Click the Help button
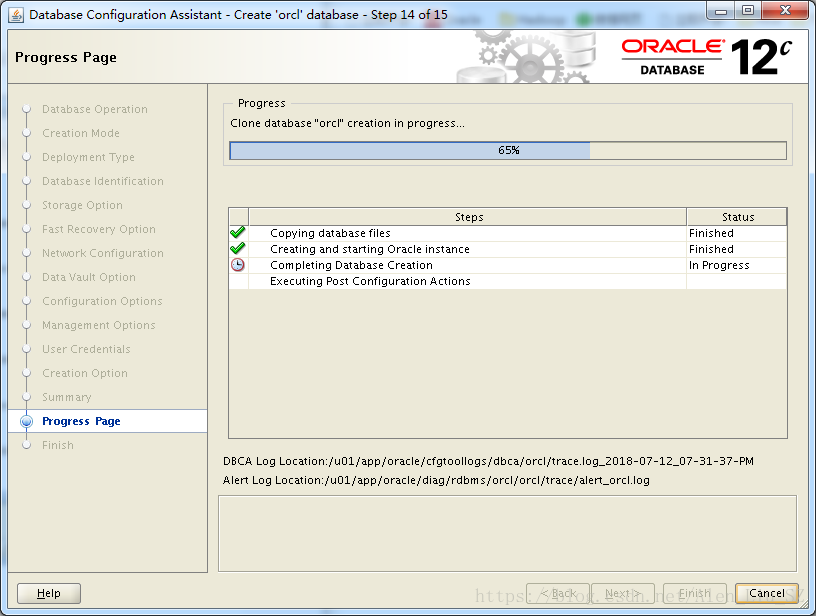 (49, 593)
